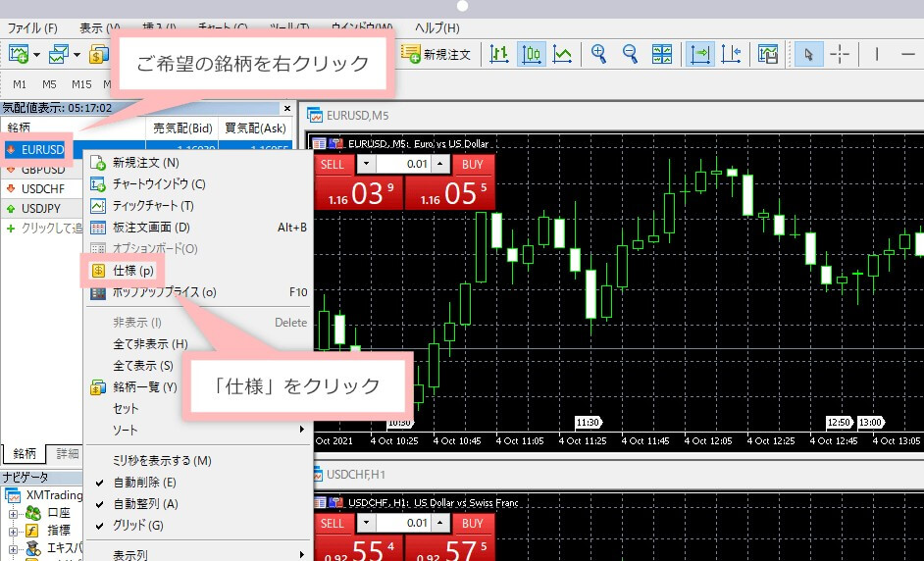Open the ファイル (F) menu
This screenshot has width=924, height=561.
tap(32, 27)
